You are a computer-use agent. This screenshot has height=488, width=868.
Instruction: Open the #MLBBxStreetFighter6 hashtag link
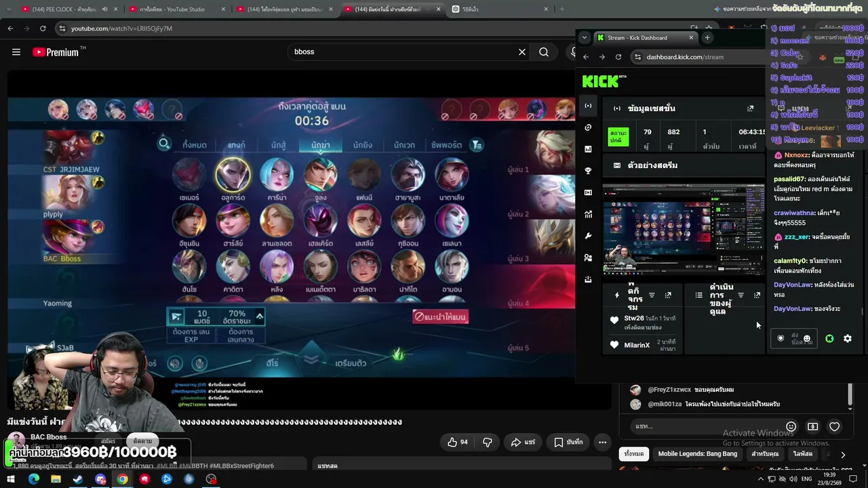(242, 466)
